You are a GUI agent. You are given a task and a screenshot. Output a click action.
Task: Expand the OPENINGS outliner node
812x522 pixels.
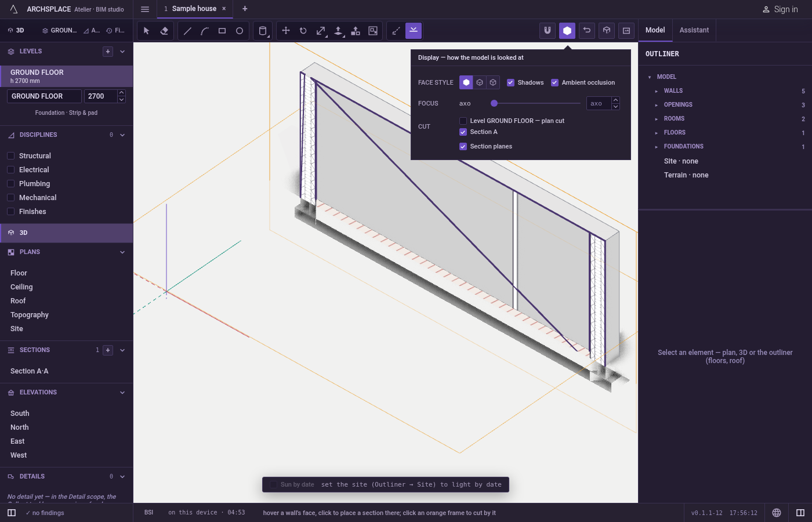tap(657, 105)
